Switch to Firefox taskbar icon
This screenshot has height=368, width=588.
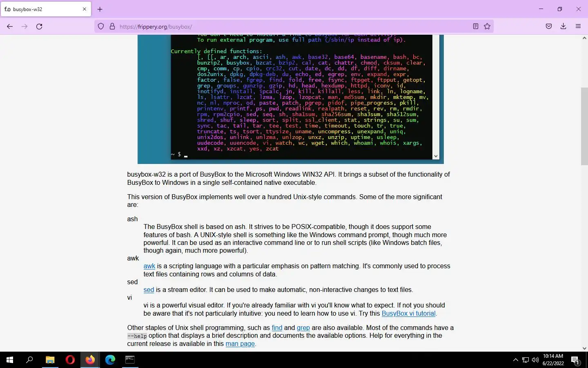(x=90, y=360)
